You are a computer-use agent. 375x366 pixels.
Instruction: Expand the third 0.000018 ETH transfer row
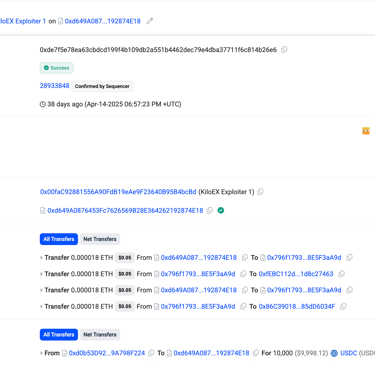tap(41, 290)
